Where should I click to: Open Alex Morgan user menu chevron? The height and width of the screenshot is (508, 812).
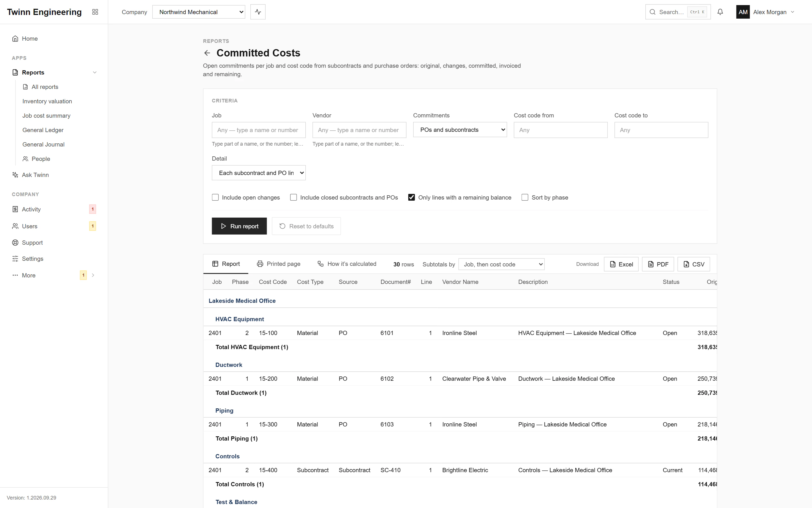tap(793, 12)
